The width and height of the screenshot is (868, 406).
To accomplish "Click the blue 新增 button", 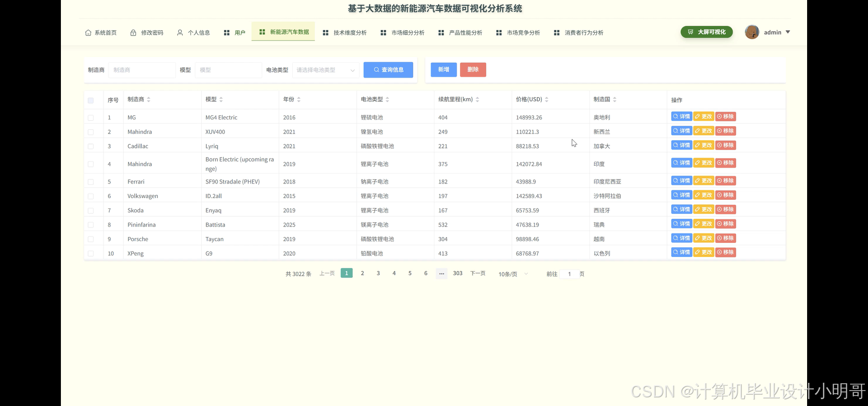I will (444, 69).
